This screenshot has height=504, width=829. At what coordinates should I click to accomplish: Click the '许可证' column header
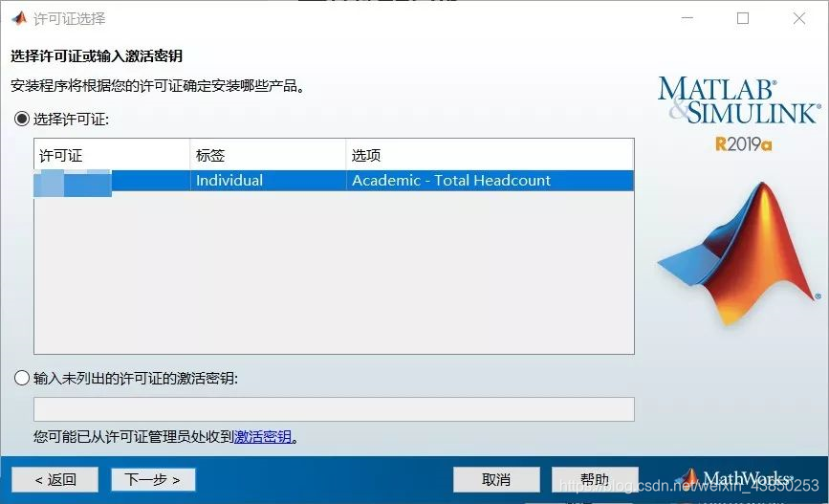point(112,155)
